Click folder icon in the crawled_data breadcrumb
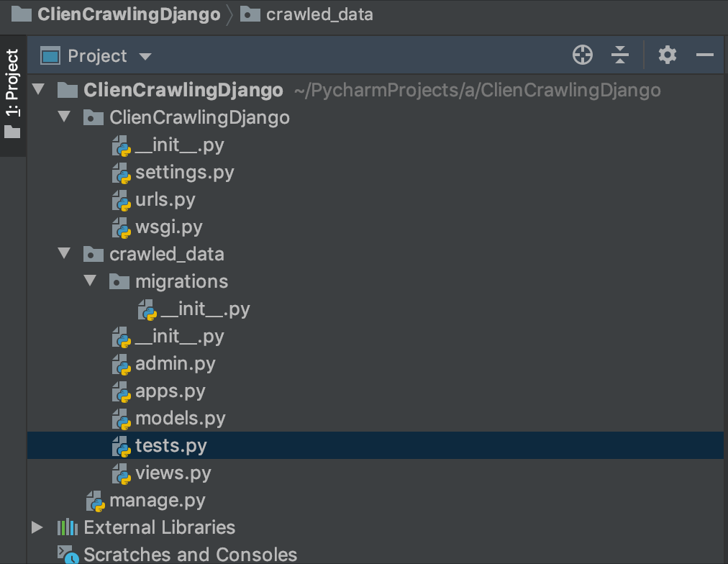The width and height of the screenshot is (728, 564). [x=250, y=14]
